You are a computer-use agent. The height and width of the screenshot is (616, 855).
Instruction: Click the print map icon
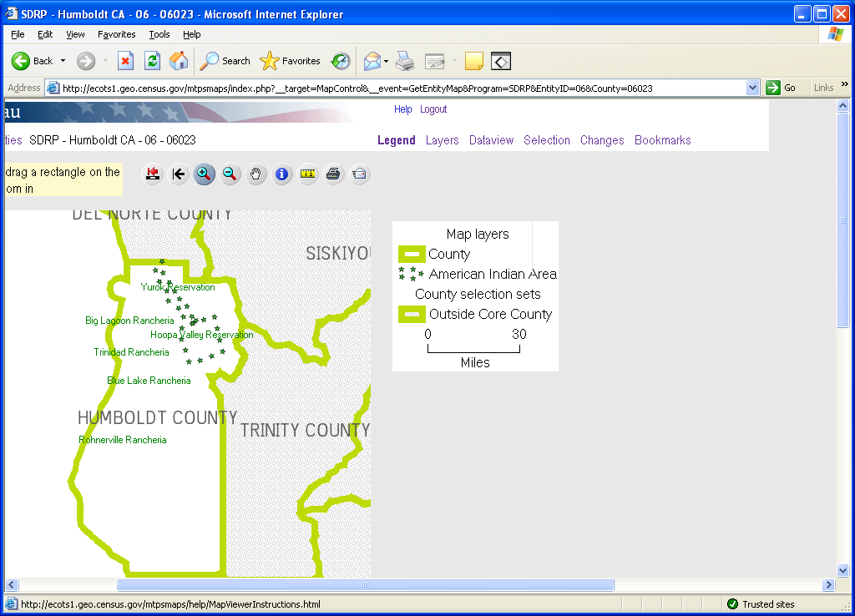[334, 174]
